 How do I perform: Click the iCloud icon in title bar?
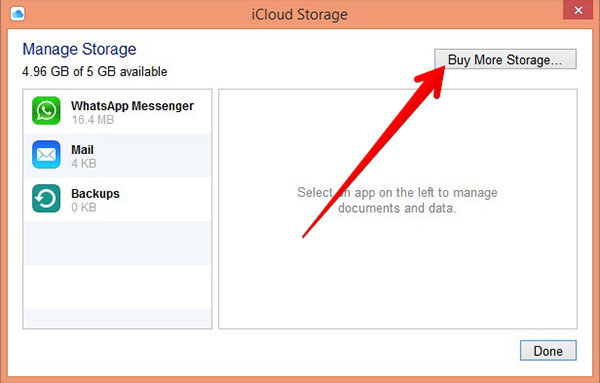coord(18,14)
